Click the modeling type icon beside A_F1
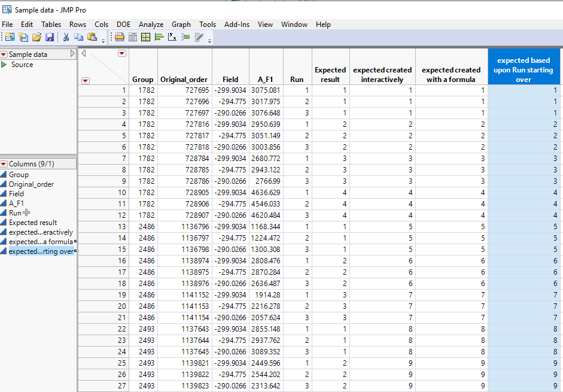The image size is (563, 392). click(4, 203)
